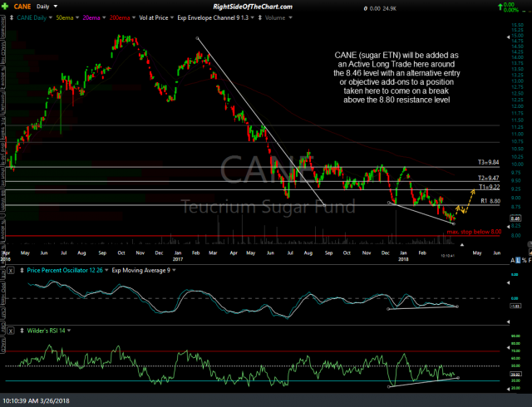Open the Daily timeframe dropdown

pos(56,7)
